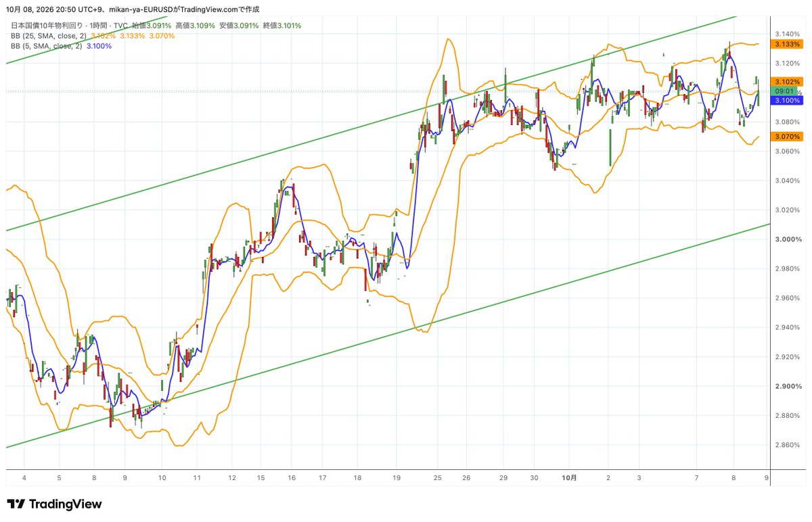The height and width of the screenshot is (522, 812).
Task: Click date 7 on the time axis
Action: point(697,478)
